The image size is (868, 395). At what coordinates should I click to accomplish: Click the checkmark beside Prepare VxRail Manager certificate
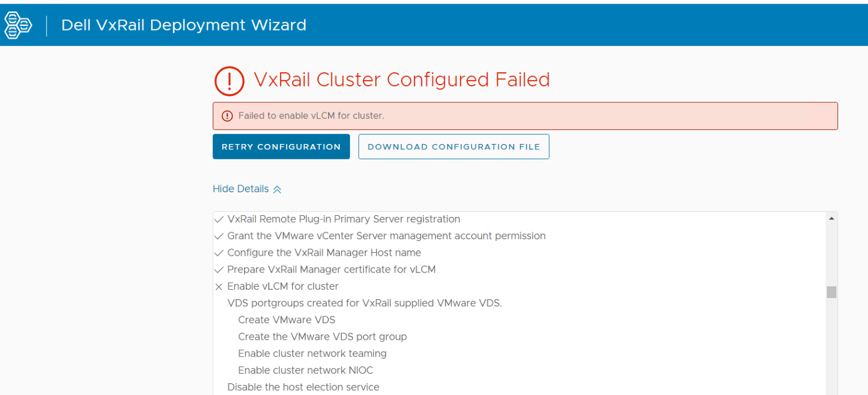pyautogui.click(x=219, y=269)
